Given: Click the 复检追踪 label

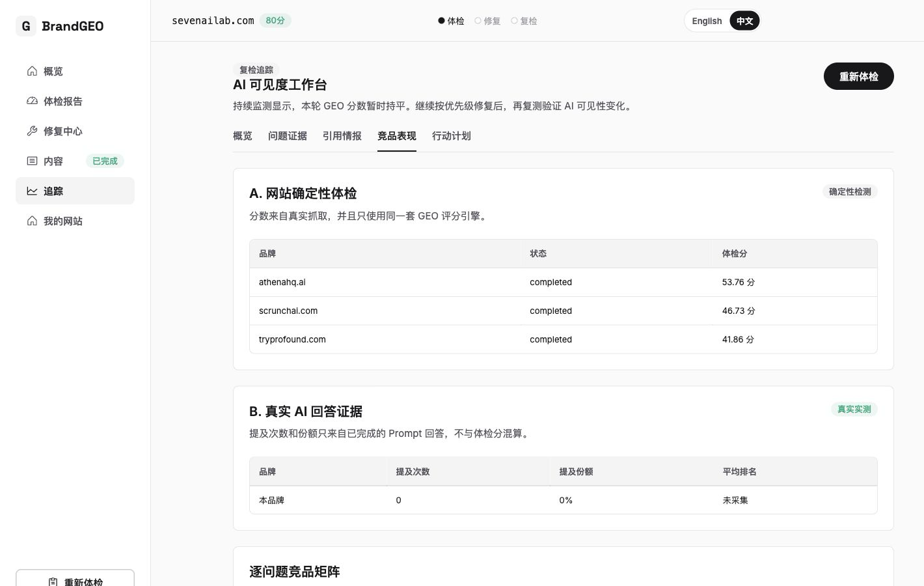Looking at the screenshot, I should [256, 70].
